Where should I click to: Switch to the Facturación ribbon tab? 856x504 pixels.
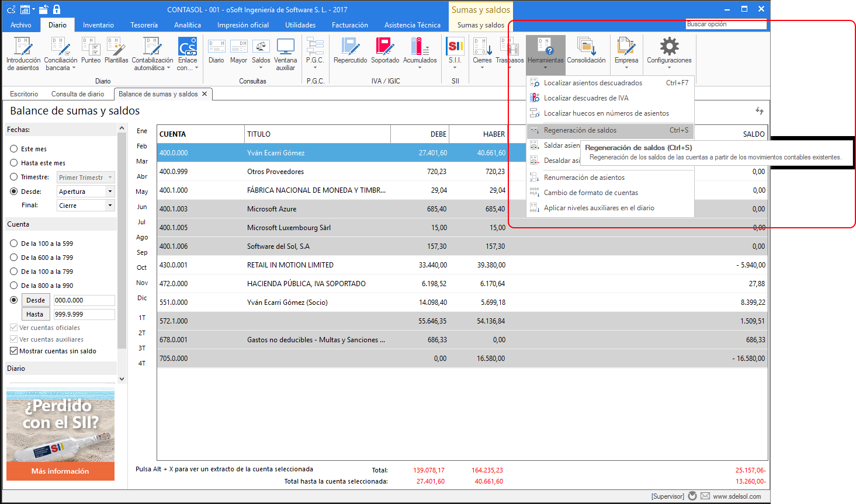click(350, 25)
